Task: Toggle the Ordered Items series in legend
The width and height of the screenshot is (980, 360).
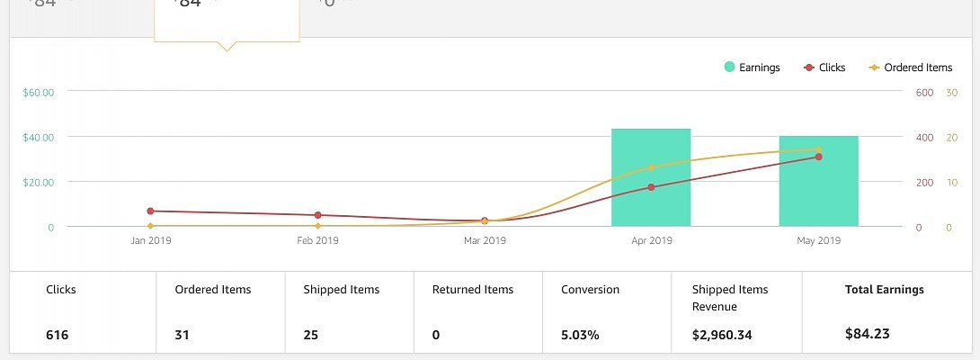Action: 910,67
